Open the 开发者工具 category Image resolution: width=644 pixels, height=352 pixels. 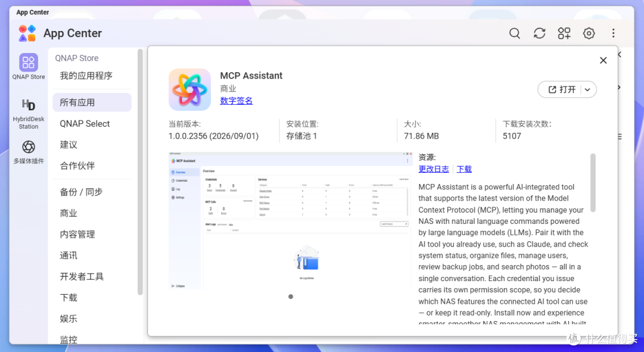[x=82, y=276]
